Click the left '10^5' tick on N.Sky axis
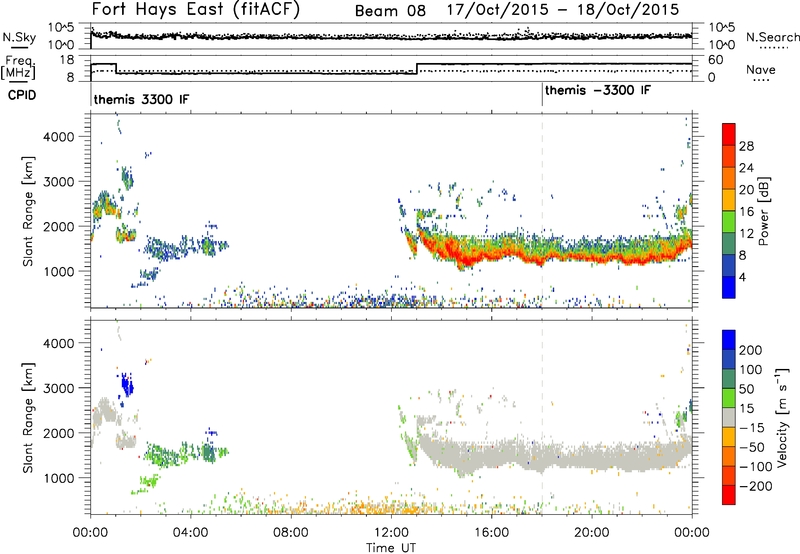 pyautogui.click(x=61, y=28)
